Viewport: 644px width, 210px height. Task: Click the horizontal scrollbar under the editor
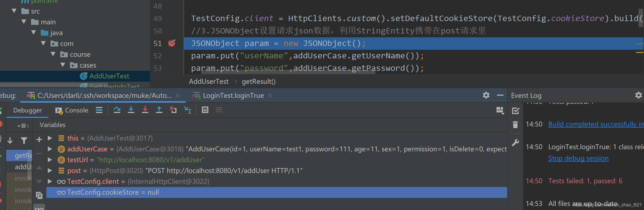coord(289,72)
